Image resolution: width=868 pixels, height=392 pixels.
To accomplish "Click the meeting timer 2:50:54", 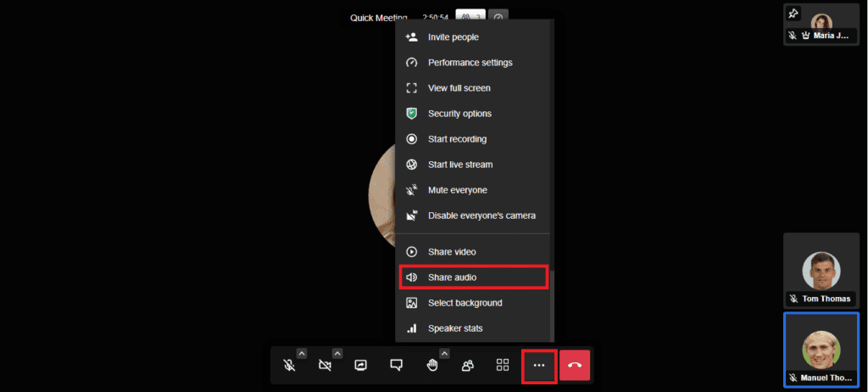I will (x=435, y=18).
